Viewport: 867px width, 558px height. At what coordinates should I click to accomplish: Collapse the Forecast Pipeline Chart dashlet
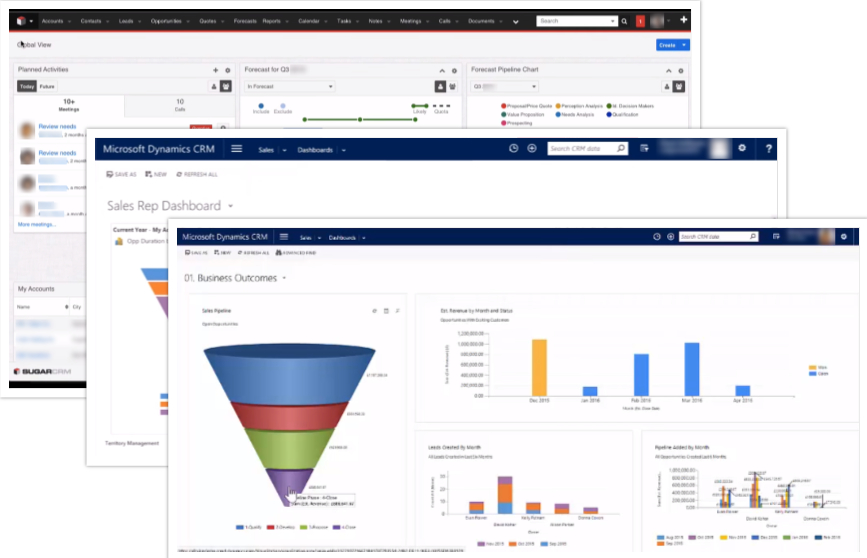[x=668, y=71]
